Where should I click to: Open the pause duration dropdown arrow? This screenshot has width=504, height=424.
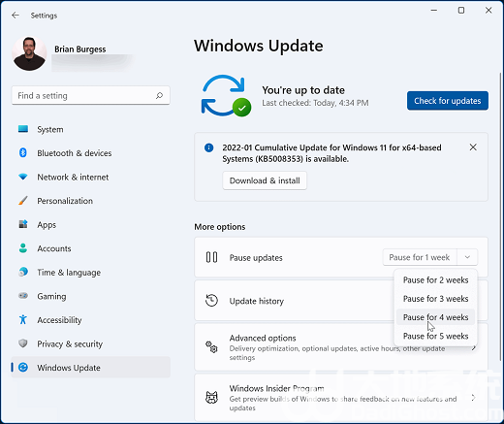[467, 257]
